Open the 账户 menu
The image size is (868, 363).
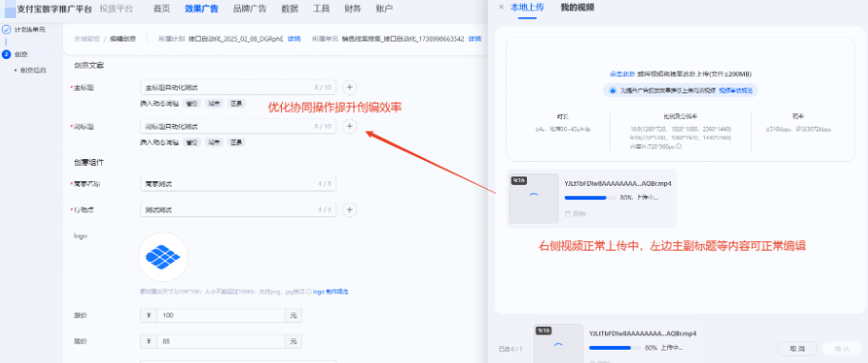click(384, 9)
